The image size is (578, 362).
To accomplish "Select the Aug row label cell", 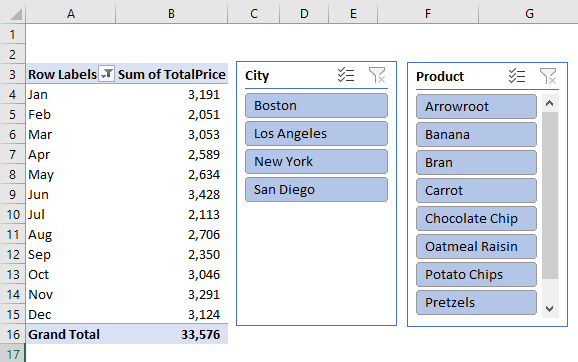I will (71, 234).
